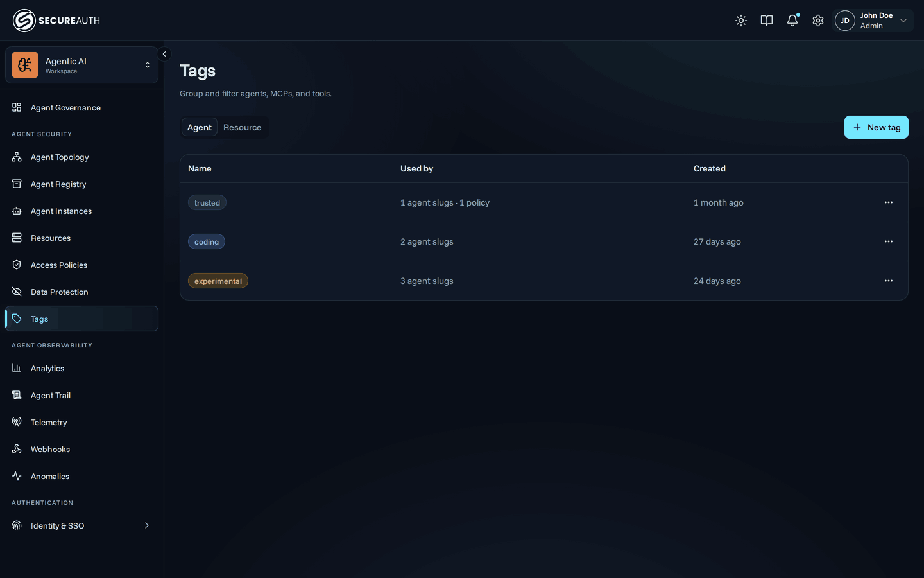Viewport: 924px width, 578px height.
Task: Click the Webhooks icon
Action: (x=17, y=449)
